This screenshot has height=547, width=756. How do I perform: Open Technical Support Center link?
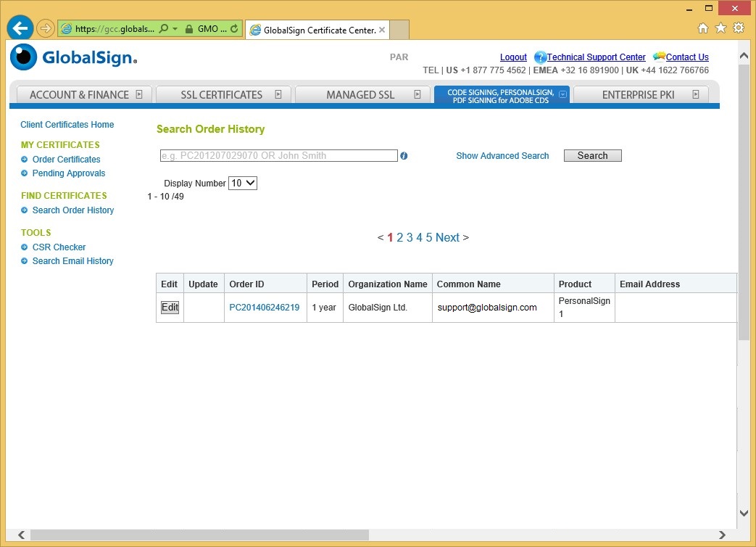click(596, 57)
